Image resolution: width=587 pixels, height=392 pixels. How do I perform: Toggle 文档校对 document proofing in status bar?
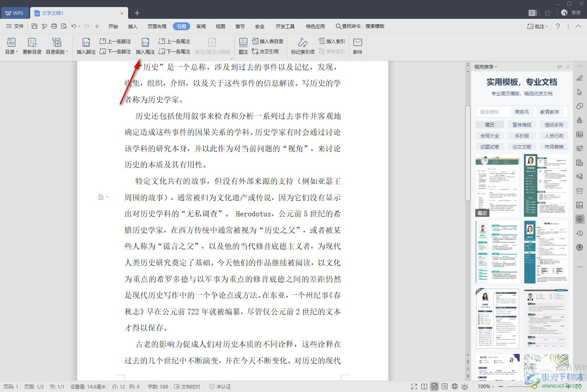click(187, 387)
